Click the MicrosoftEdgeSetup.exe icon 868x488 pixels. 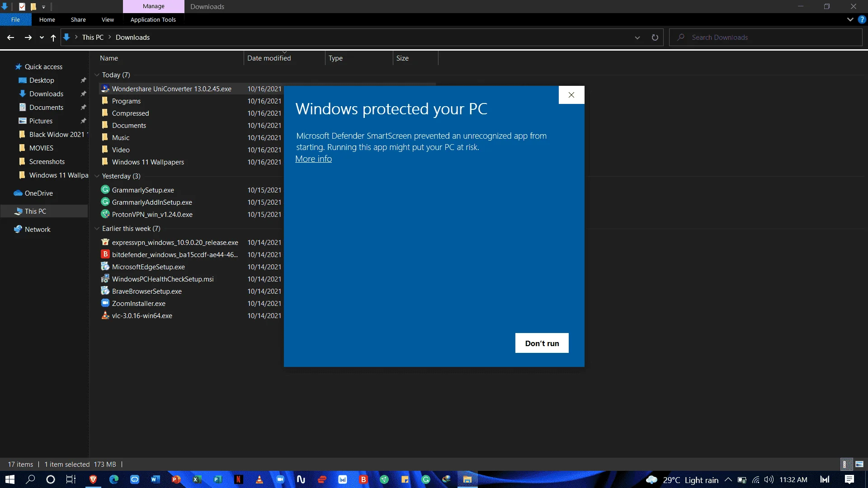coord(105,267)
